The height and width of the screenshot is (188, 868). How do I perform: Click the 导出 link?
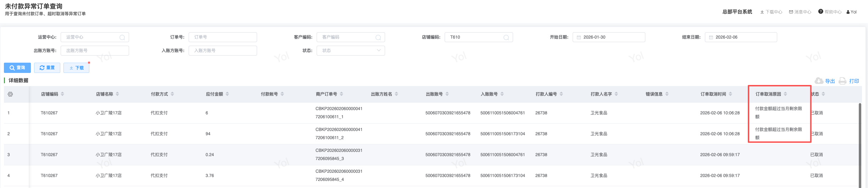[830, 81]
